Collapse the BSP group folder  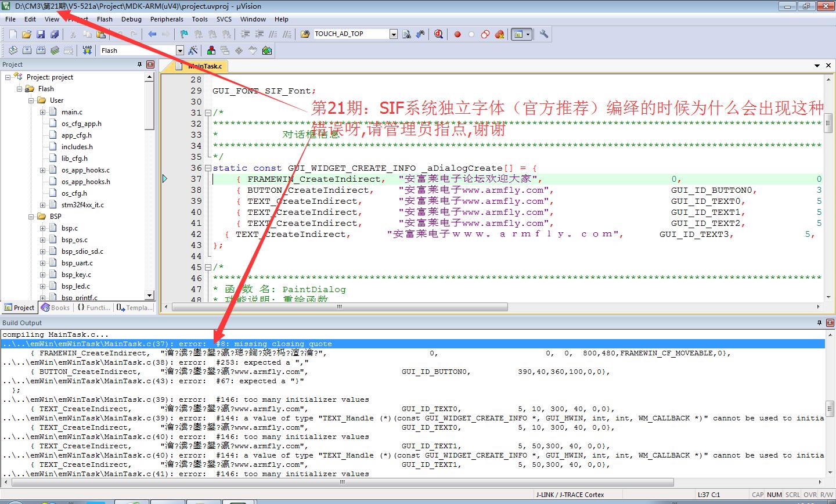click(31, 217)
